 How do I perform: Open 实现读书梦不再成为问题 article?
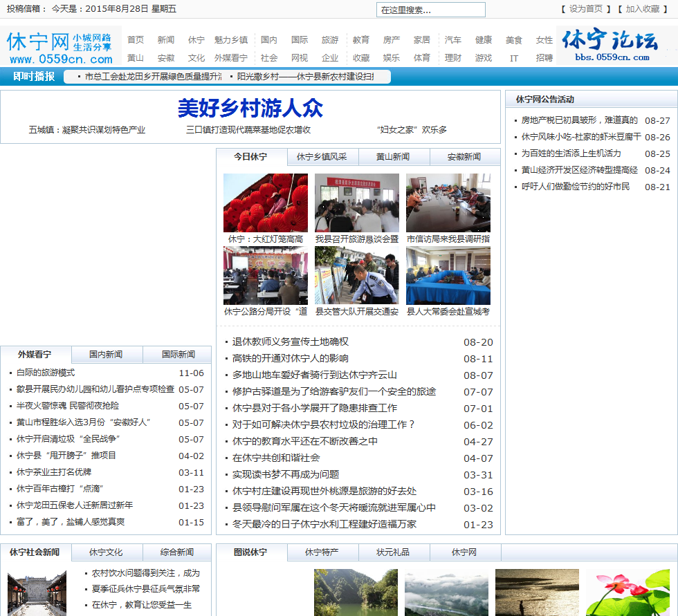click(x=285, y=474)
